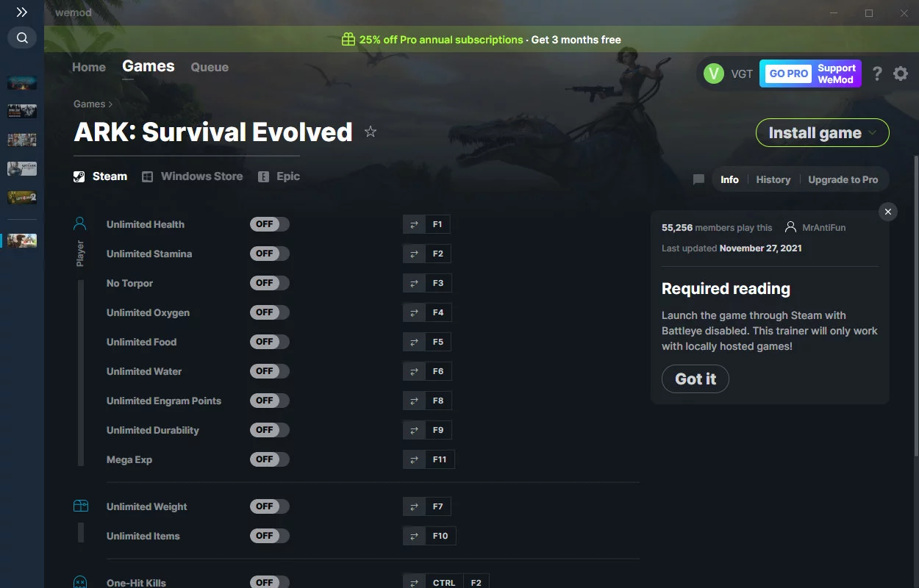
Task: Click swap-hotkey icon for Unlimited Durability
Action: [x=414, y=430]
